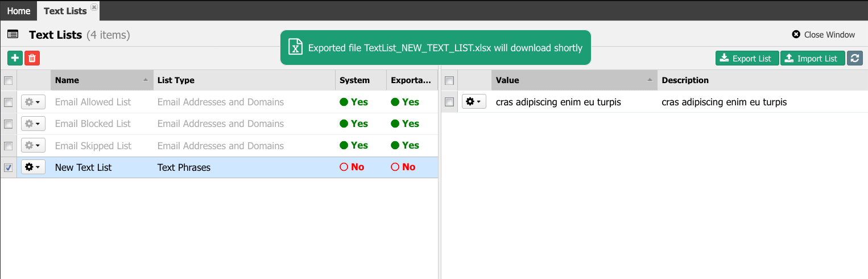The width and height of the screenshot is (868, 279).
Task: Click the Export List button
Action: tap(747, 58)
